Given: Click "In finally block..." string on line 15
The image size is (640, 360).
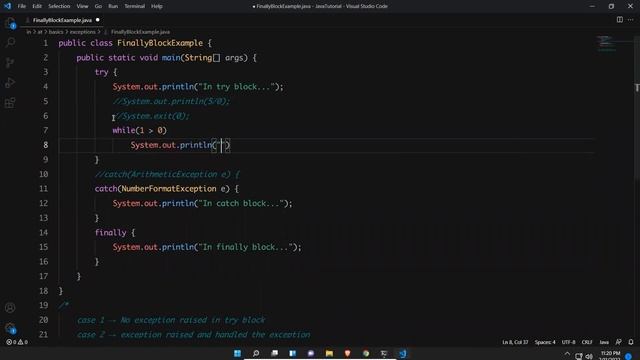Looking at the screenshot, I should (x=245, y=247).
